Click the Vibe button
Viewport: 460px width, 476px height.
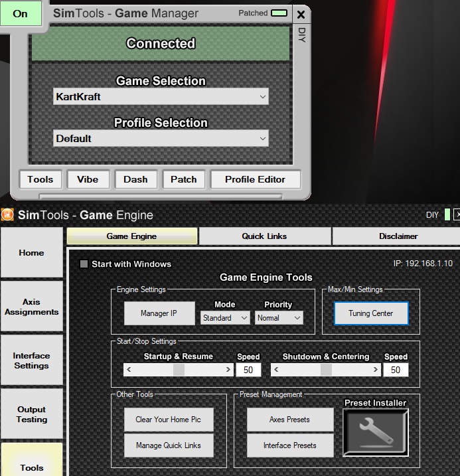(88, 179)
